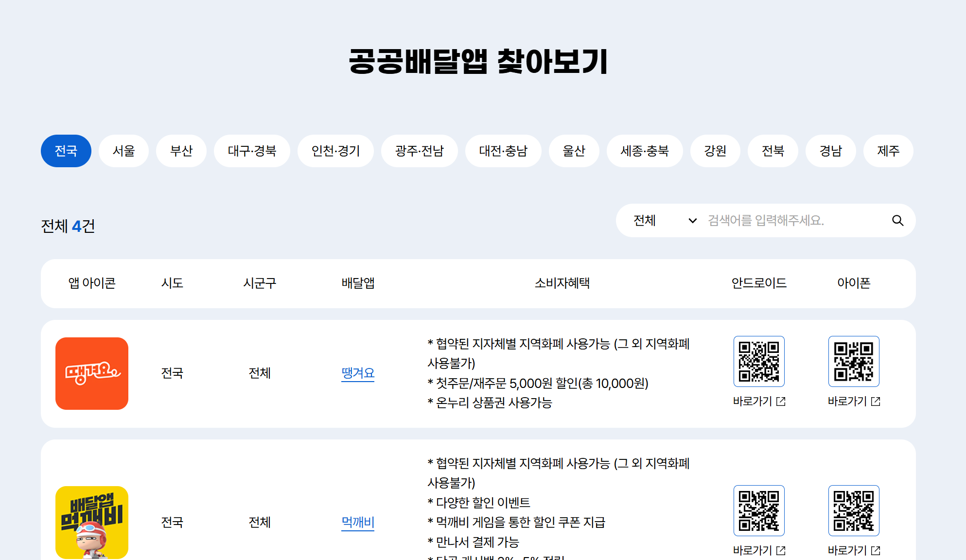Open the 땡겨요 delivery app link

pos(358,373)
